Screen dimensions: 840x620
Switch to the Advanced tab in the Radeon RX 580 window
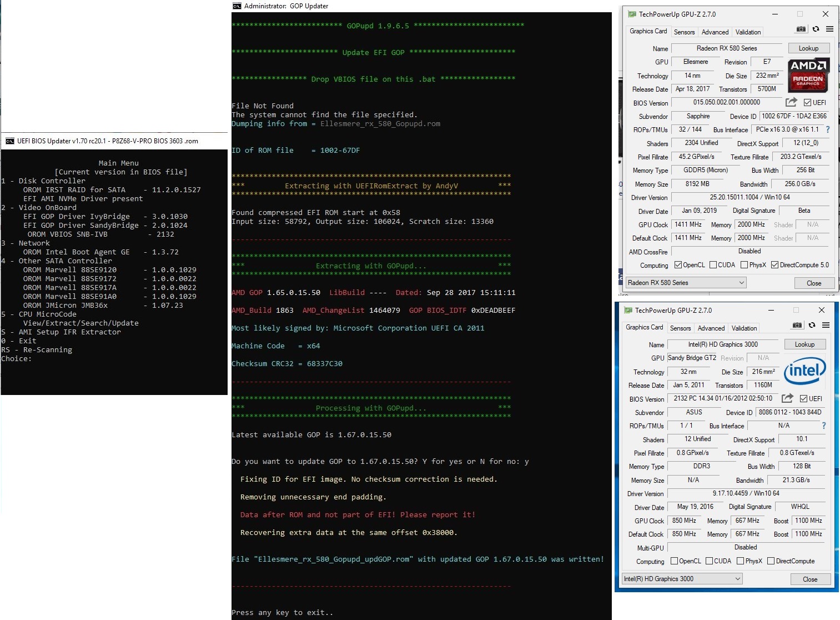(x=715, y=32)
